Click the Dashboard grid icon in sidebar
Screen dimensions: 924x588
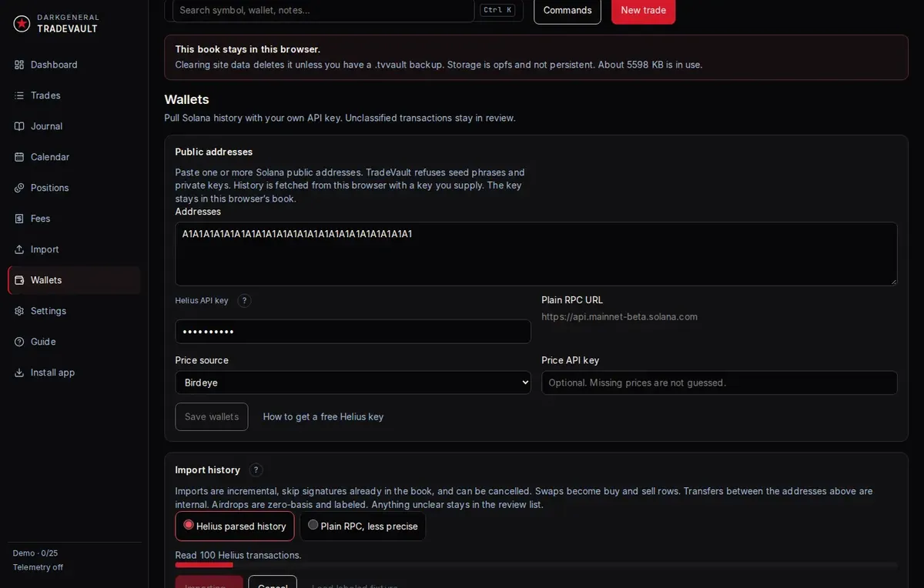coord(19,65)
